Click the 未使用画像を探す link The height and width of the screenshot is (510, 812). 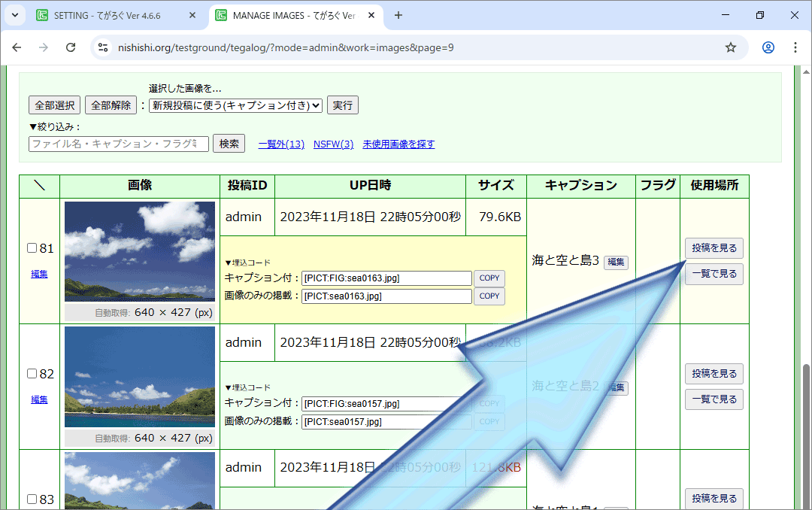tap(398, 144)
